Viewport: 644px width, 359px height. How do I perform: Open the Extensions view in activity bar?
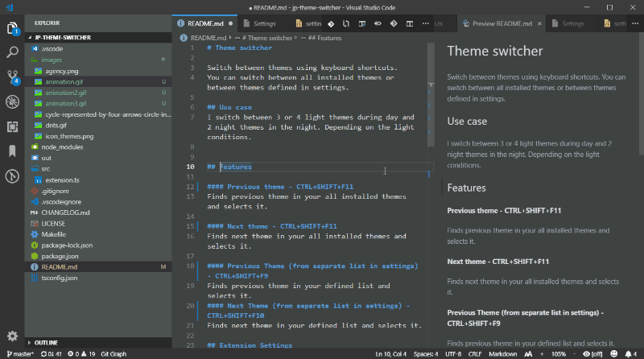coord(12,127)
